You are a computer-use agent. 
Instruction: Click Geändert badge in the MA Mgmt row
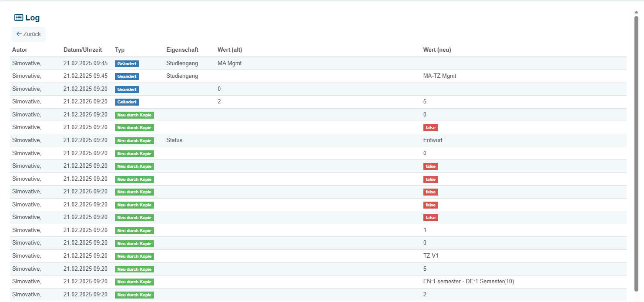click(x=127, y=64)
